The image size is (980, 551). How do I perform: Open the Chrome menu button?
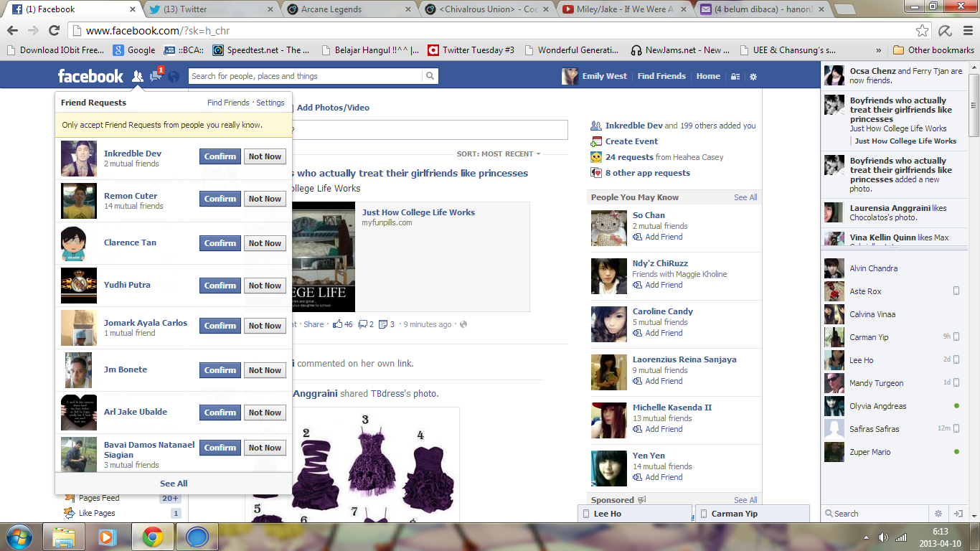point(966,31)
